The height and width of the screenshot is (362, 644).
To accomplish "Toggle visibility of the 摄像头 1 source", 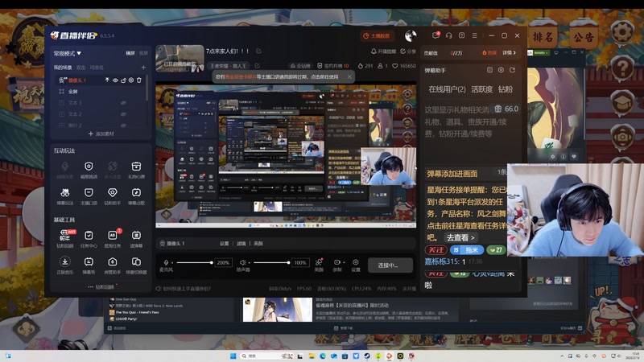I will point(115,80).
